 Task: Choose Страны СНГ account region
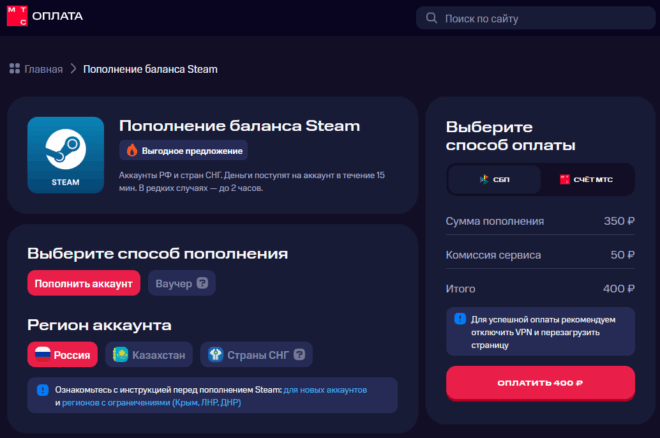[256, 355]
